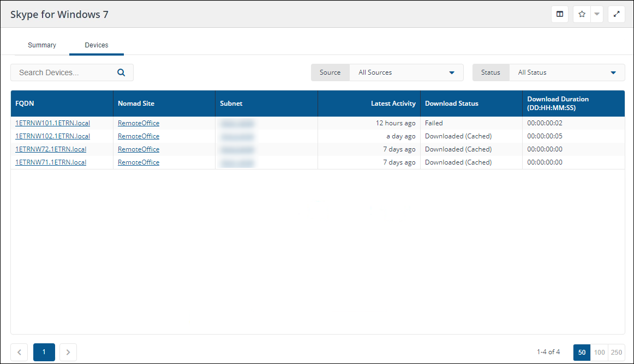Screen dimensions: 634x364
Task: Click the column layout icon in header
Action: 559,15
